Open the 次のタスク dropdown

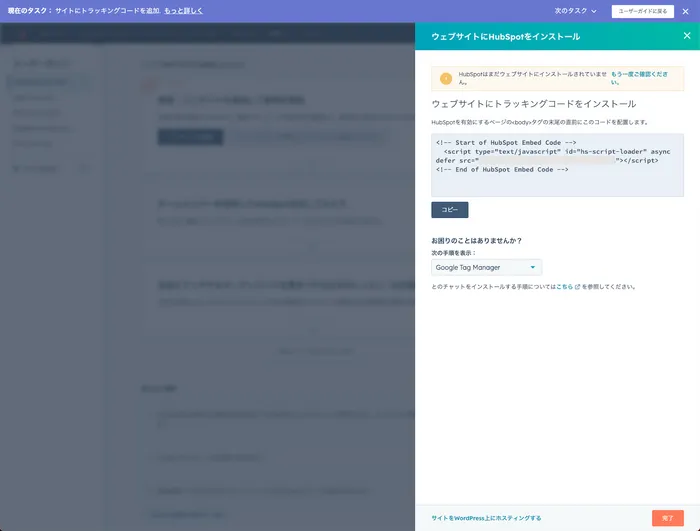coord(575,11)
